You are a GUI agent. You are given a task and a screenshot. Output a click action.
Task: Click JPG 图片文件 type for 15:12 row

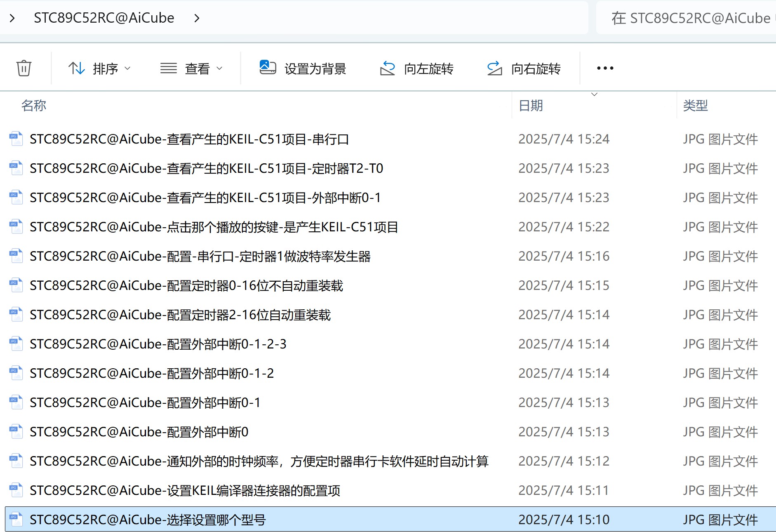[720, 461]
